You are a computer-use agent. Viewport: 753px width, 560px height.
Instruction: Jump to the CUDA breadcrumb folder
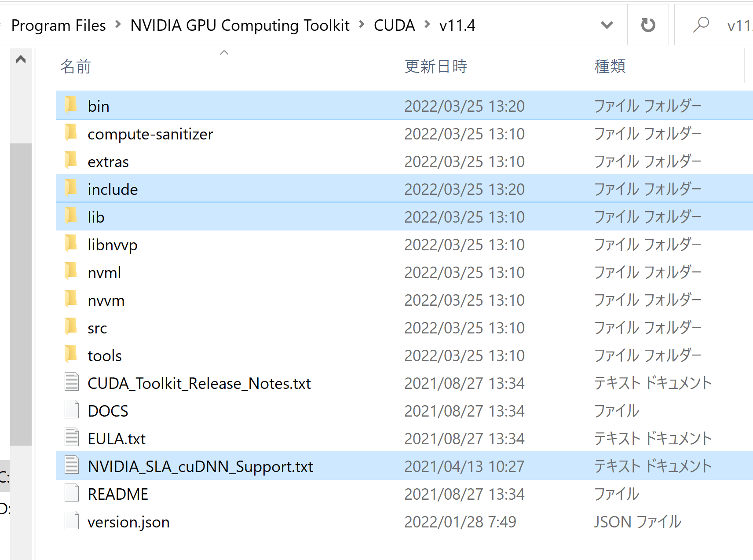(395, 26)
